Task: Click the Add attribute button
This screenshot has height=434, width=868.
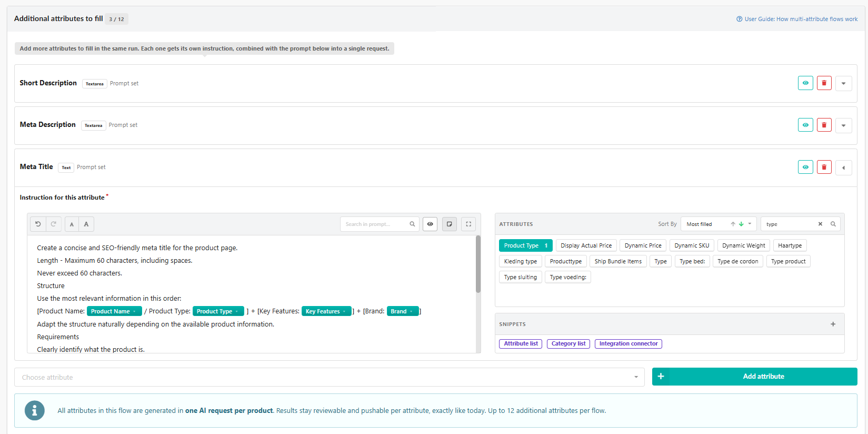Action: point(754,377)
